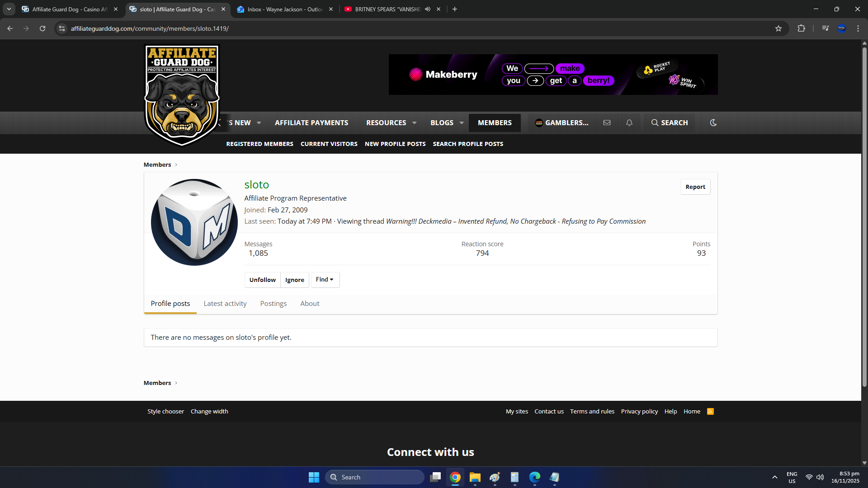Reload the page

[x=42, y=28]
